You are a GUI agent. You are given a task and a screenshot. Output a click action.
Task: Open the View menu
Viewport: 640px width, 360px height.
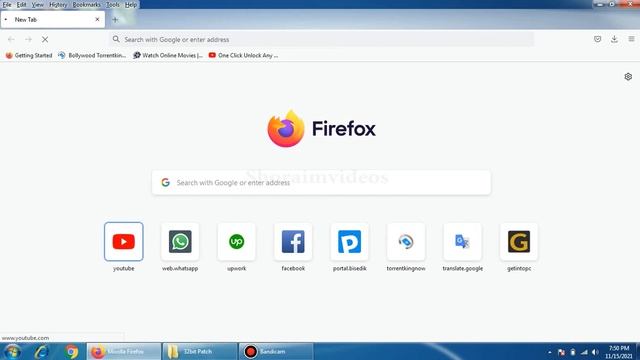tap(38, 5)
